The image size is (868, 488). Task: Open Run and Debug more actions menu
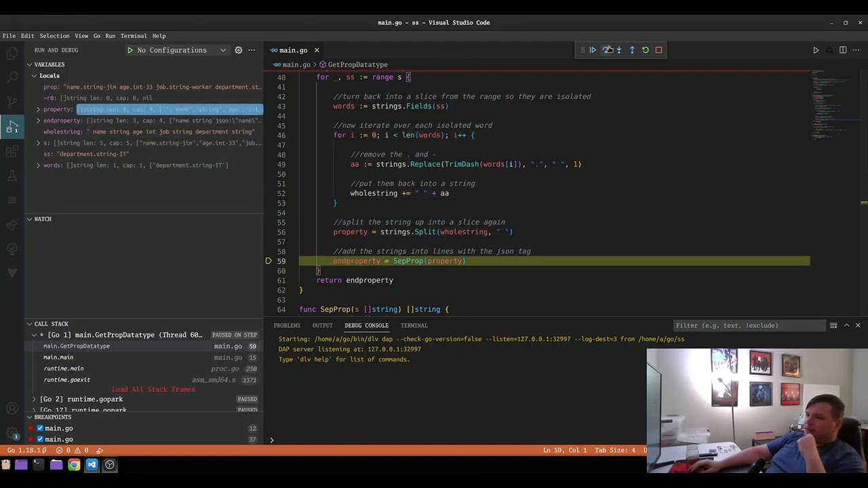252,50
